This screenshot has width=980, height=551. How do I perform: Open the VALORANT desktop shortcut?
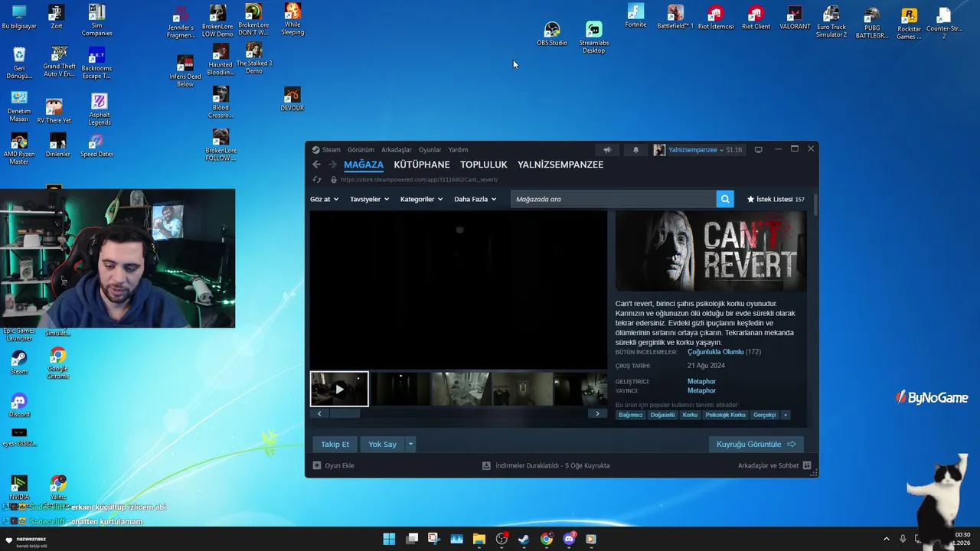click(795, 17)
